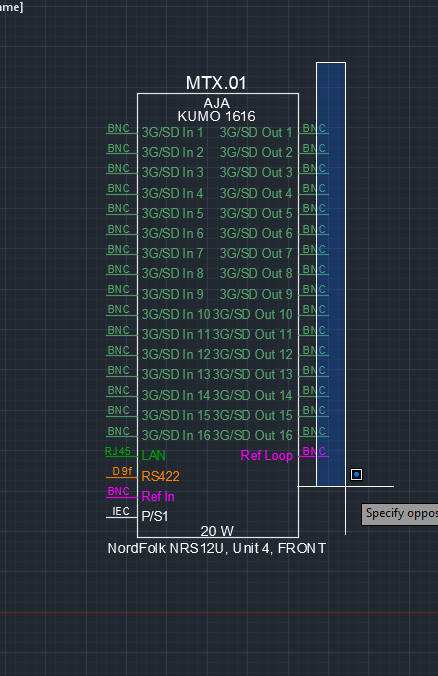Select the 3G/SD In 12 port label
The image size is (438, 676).
(176, 354)
